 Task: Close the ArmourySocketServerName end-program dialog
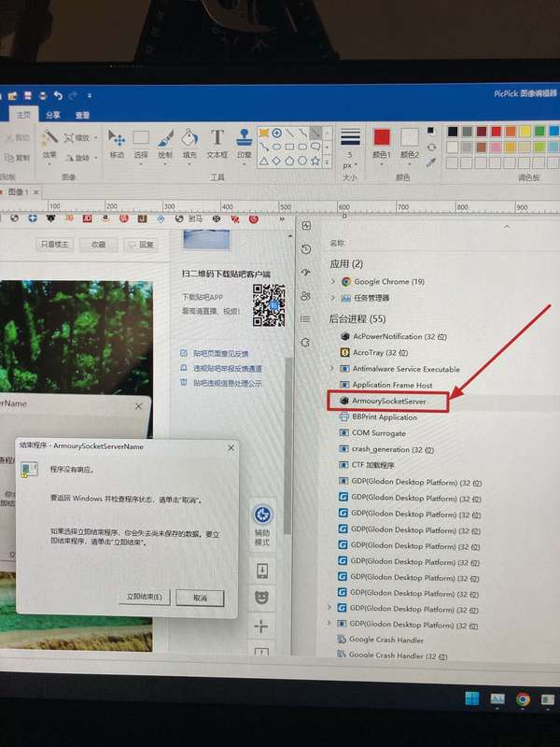click(231, 448)
